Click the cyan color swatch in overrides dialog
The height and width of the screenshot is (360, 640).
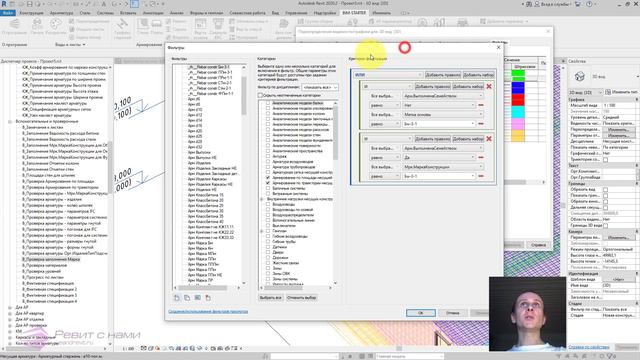click(518, 112)
